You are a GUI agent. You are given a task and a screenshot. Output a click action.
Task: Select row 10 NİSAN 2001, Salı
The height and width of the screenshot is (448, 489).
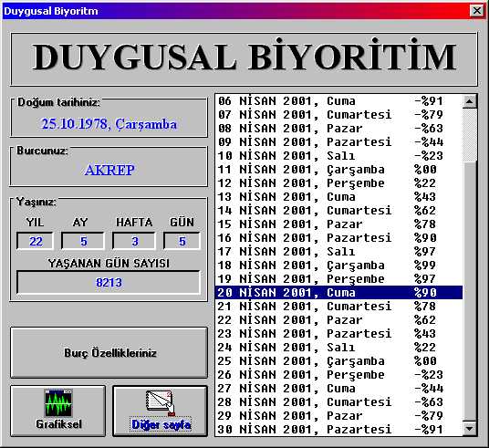pyautogui.click(x=339, y=156)
